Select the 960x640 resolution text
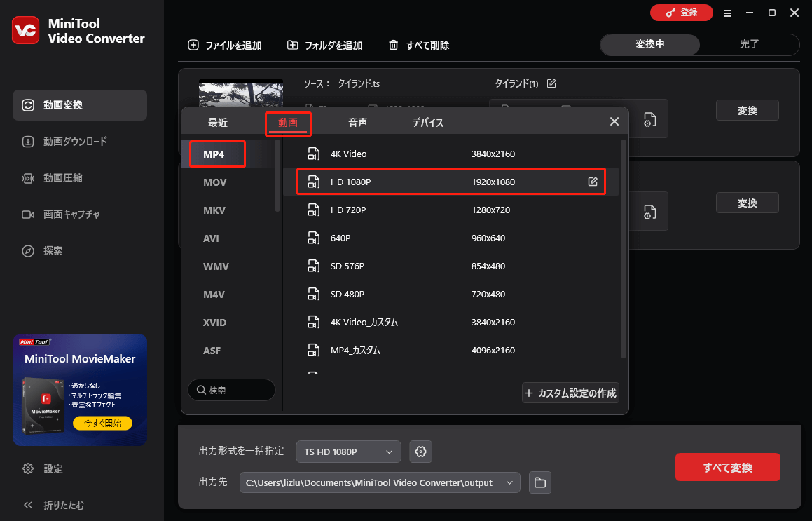The image size is (812, 521). click(x=488, y=238)
